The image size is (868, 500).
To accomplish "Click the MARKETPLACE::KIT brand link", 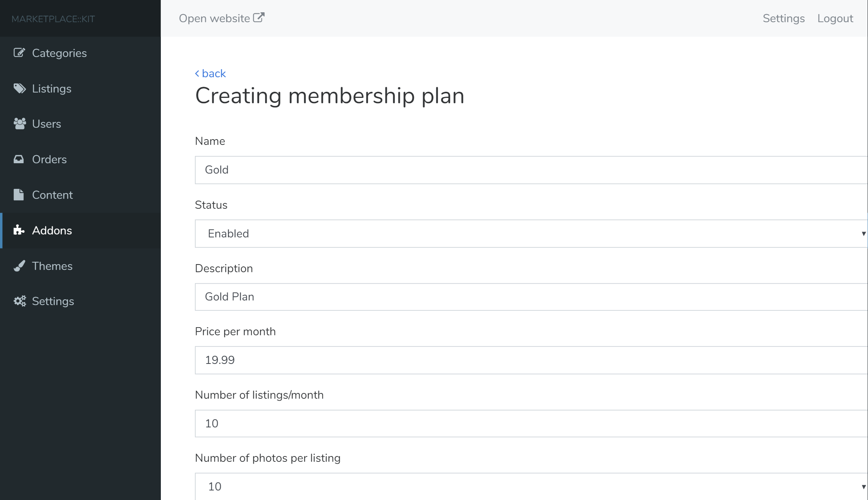I will point(53,19).
